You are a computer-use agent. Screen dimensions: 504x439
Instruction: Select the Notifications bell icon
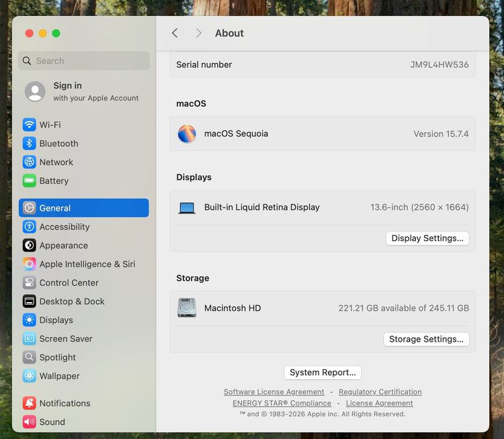coord(30,403)
